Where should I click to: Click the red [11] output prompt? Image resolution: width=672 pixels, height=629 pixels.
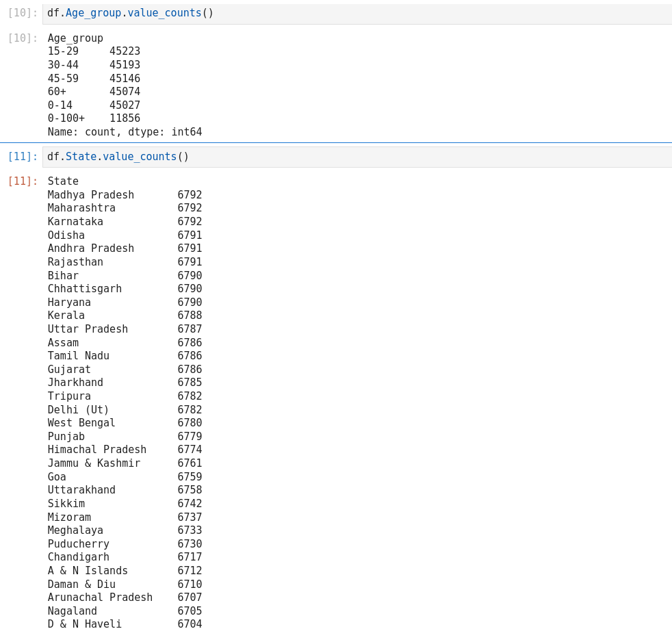[23, 181]
